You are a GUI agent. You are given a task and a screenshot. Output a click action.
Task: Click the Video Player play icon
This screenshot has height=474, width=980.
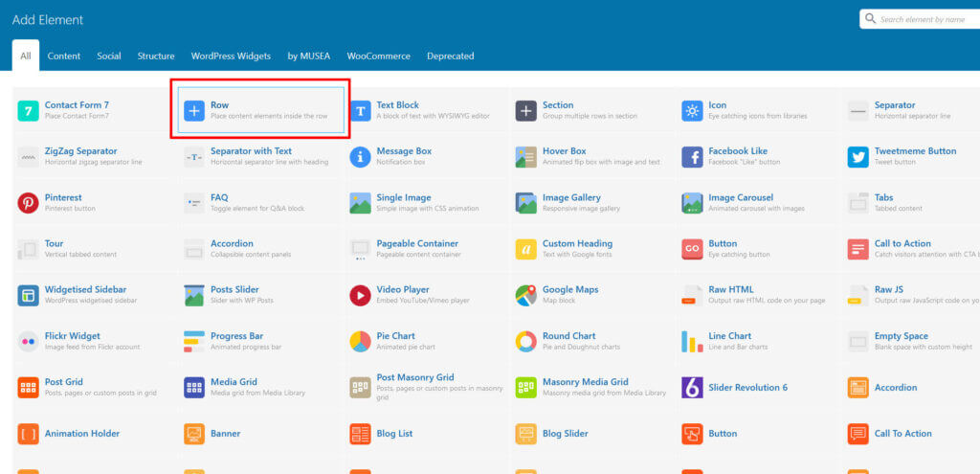click(x=360, y=295)
